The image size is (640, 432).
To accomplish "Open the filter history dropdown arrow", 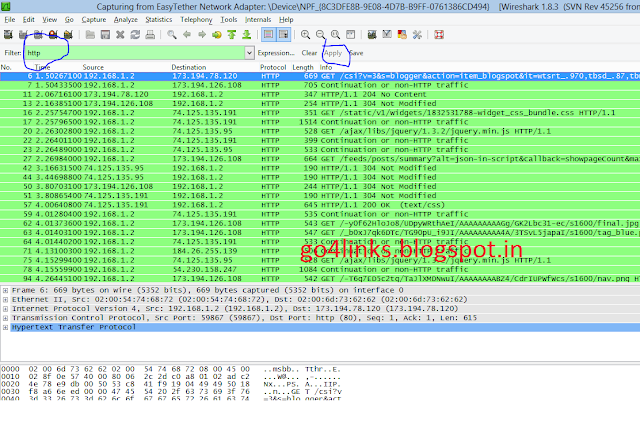I will click(x=249, y=53).
